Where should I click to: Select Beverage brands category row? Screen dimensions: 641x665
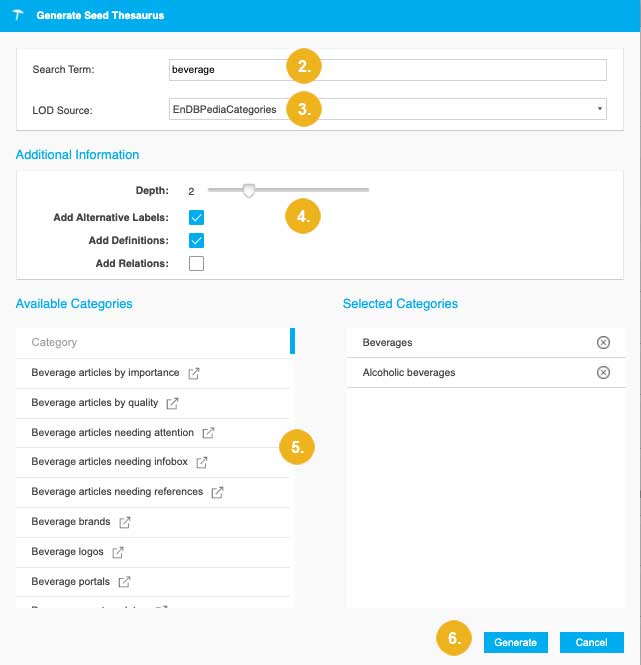(71, 522)
